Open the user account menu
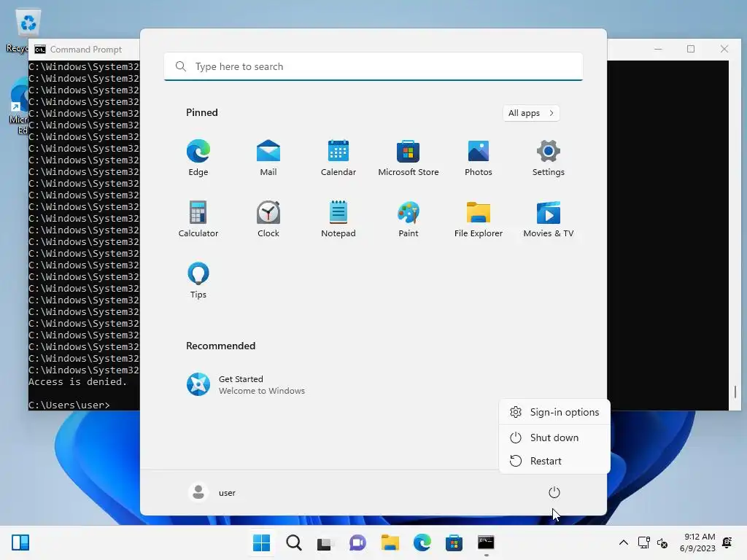747x560 pixels. pyautogui.click(x=212, y=492)
